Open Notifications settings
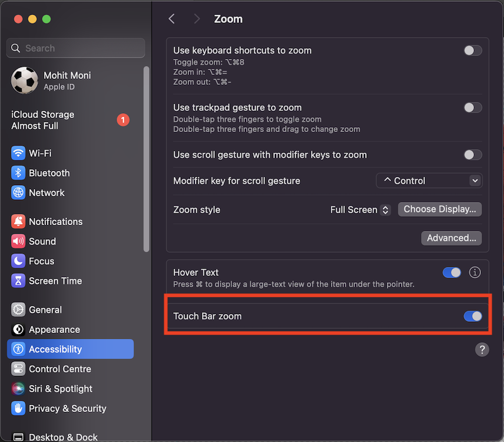 click(x=55, y=222)
